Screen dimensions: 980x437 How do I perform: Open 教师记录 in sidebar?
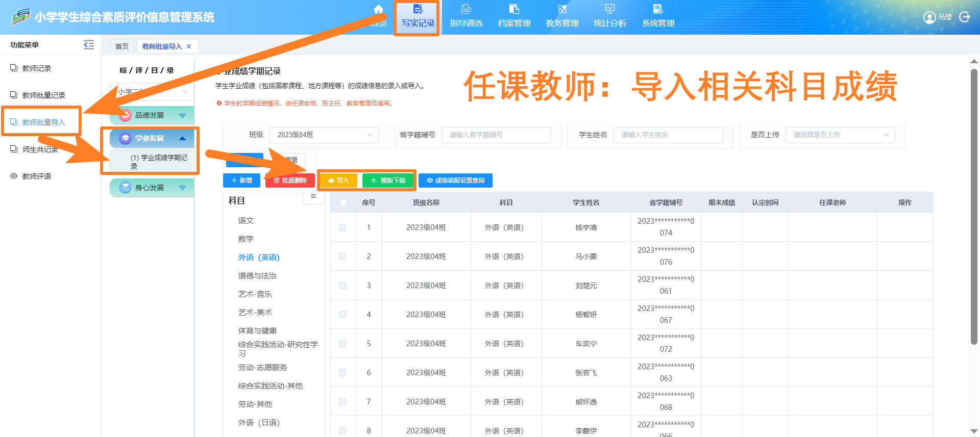coord(37,68)
